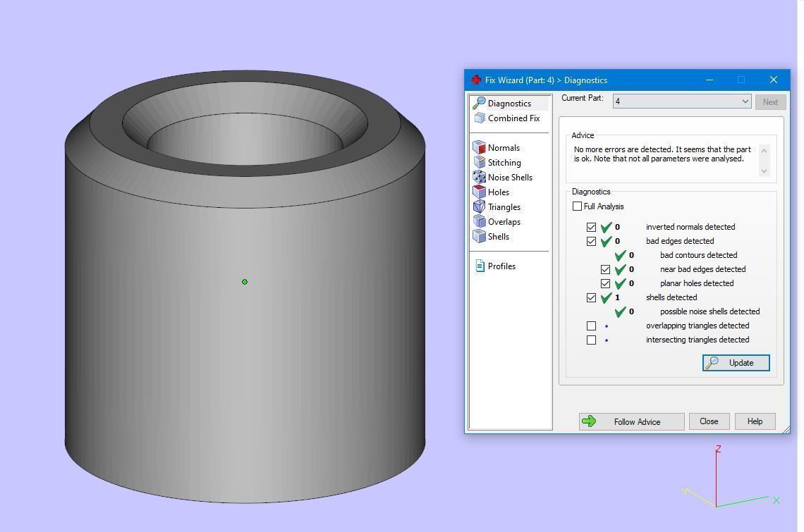Click the Combined Fix cube icon
This screenshot has width=804, height=532.
(x=480, y=118)
